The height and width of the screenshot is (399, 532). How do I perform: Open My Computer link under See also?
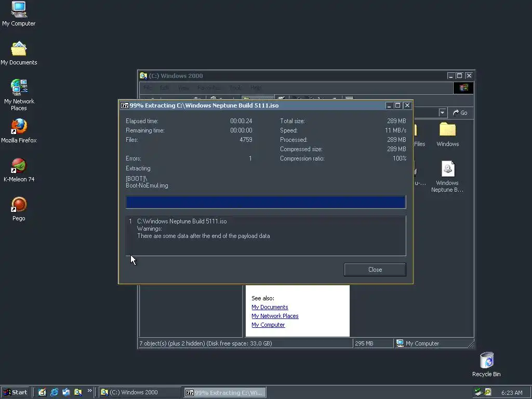[x=268, y=325]
